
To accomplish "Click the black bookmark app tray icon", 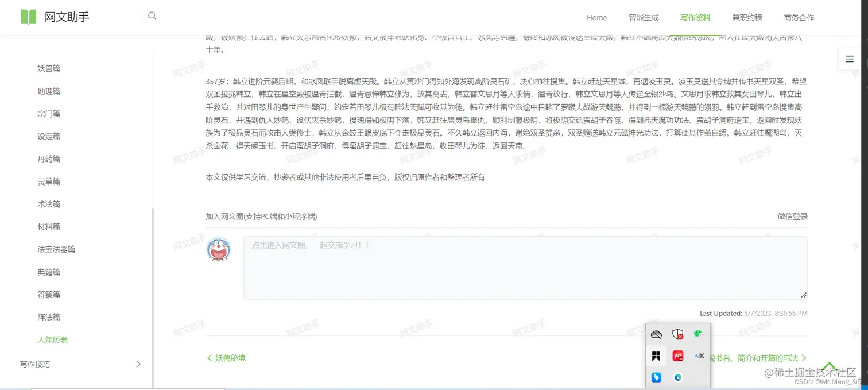I will tap(656, 356).
